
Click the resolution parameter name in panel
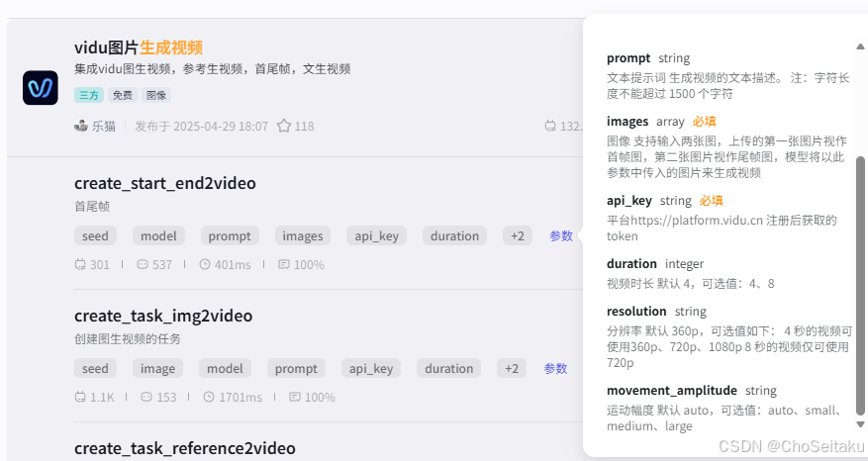coord(636,311)
